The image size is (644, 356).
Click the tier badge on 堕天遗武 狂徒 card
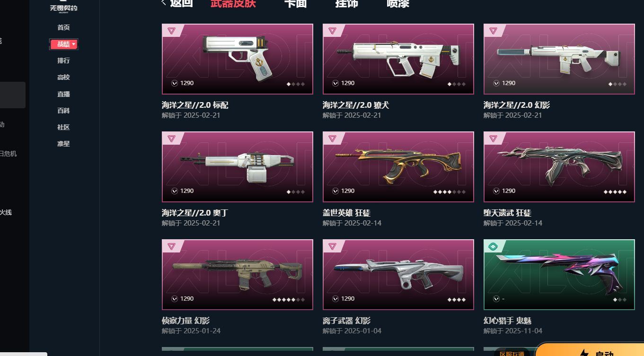coord(493,139)
